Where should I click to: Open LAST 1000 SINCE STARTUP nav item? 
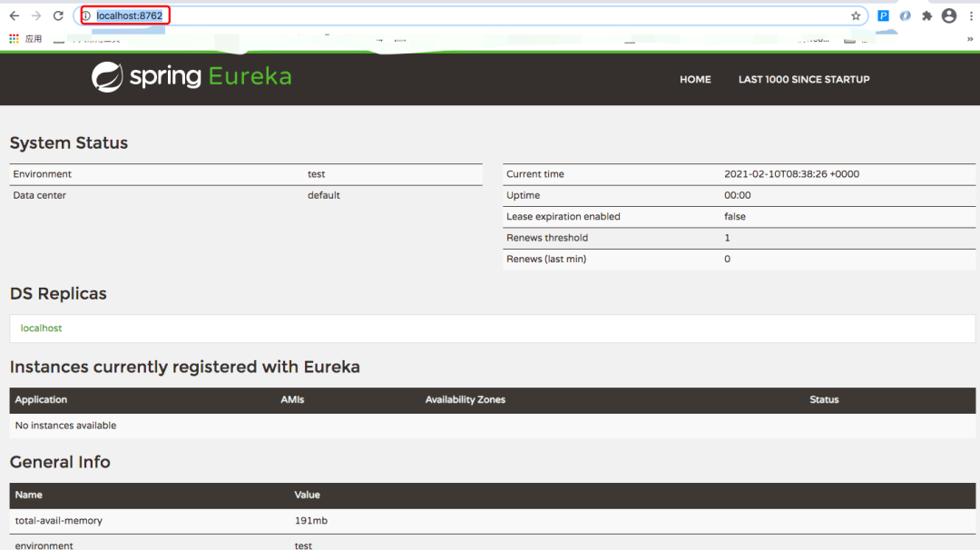(804, 79)
